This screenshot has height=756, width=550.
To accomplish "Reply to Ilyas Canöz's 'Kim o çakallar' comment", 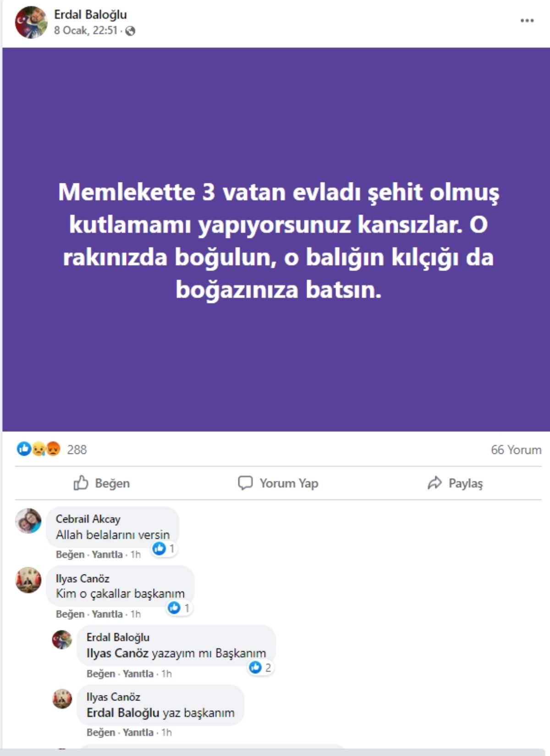I will tap(107, 614).
